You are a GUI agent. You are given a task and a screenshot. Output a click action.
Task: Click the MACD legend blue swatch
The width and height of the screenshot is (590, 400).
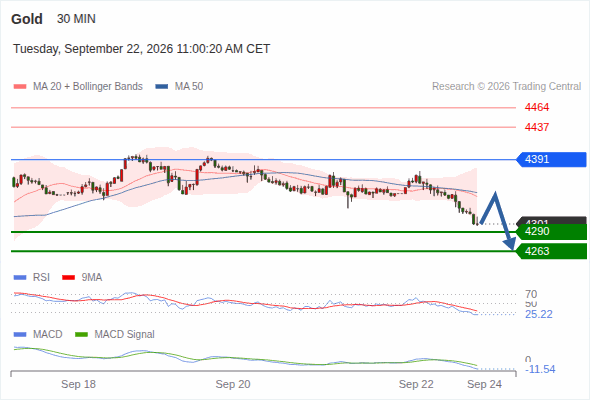pos(20,335)
